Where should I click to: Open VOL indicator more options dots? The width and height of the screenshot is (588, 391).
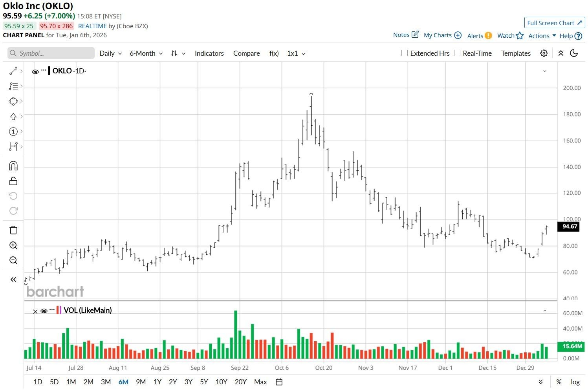point(52,310)
